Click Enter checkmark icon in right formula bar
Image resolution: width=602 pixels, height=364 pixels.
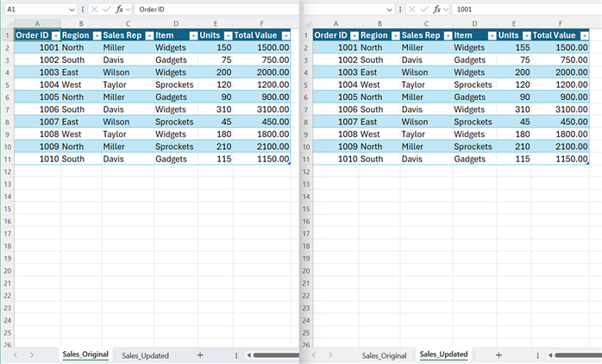[x=424, y=9]
